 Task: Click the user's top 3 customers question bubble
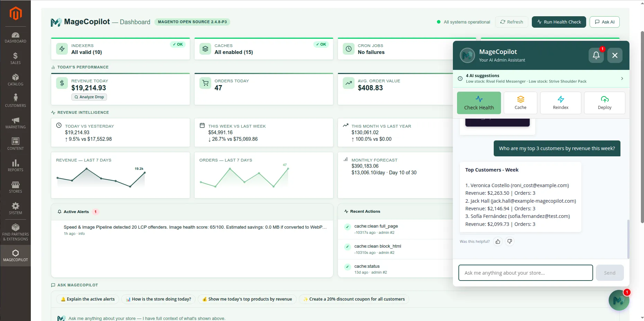point(557,148)
